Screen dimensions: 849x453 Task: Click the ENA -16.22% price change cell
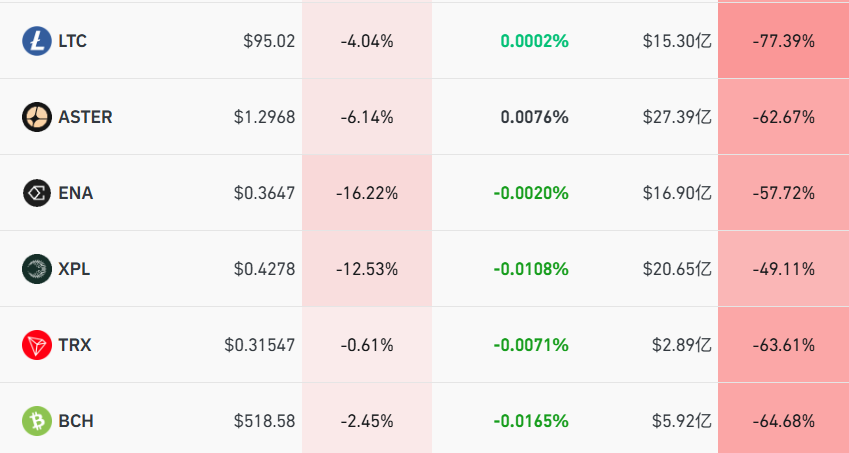[367, 193]
